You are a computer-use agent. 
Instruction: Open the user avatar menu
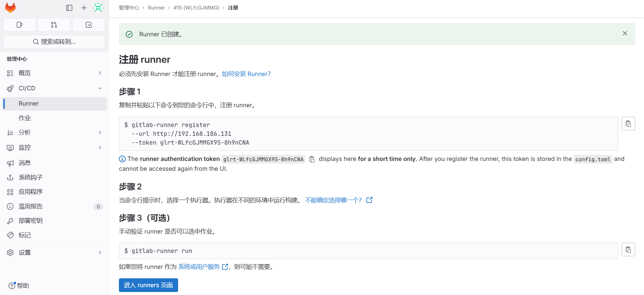pos(98,8)
